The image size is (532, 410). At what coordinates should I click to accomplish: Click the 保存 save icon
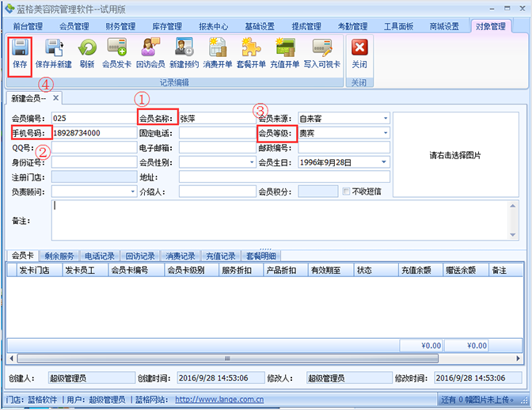(x=20, y=55)
